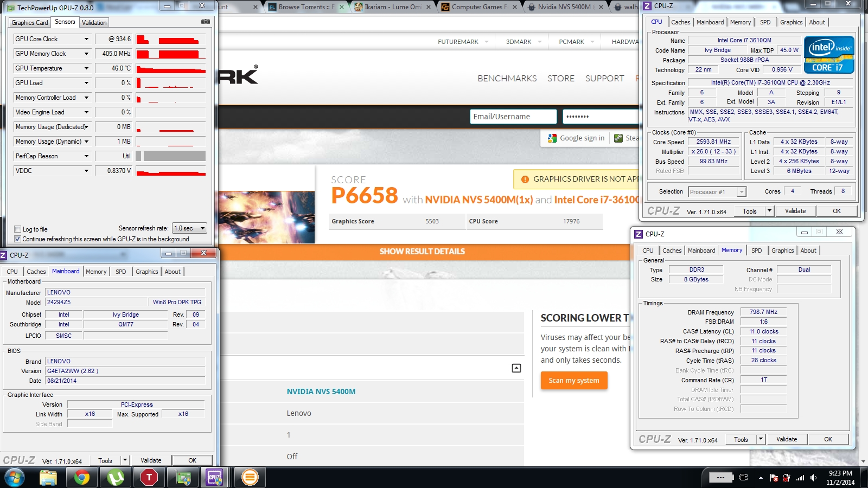Click the battery gauge in the taskbar

(x=721, y=478)
